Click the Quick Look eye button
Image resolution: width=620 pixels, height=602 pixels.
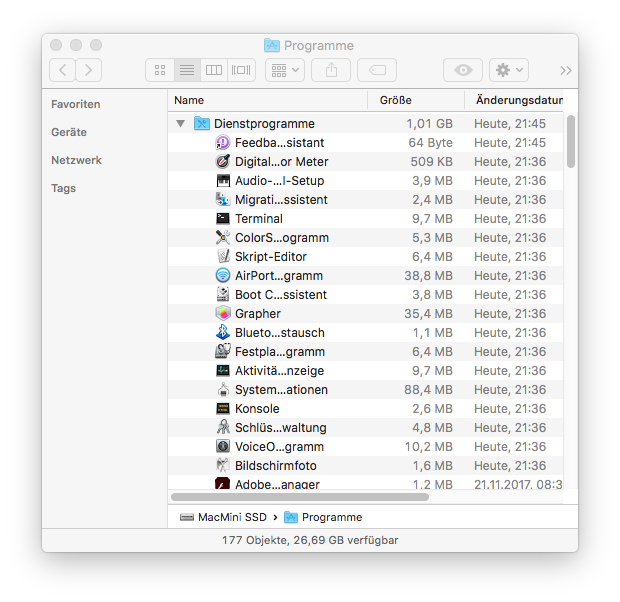463,70
